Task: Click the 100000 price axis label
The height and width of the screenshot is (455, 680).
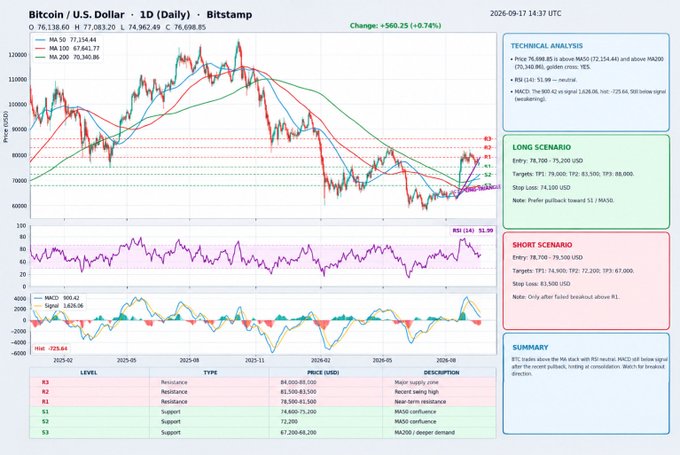Action: pos(18,105)
